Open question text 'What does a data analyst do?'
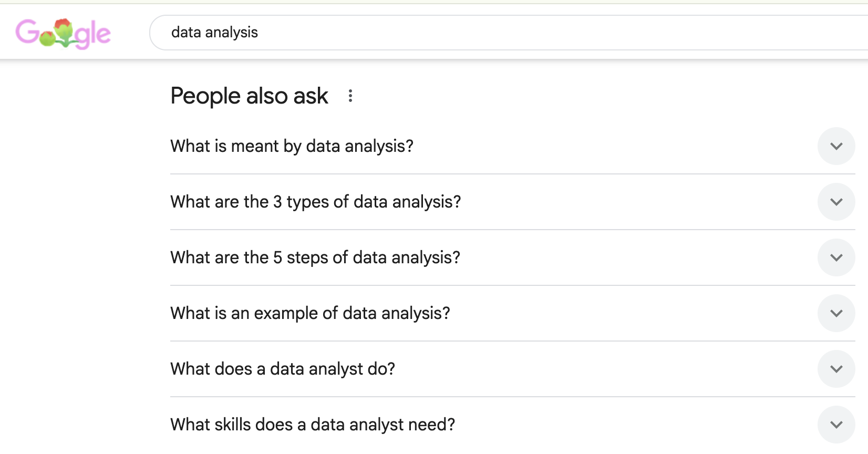This screenshot has height=454, width=868. tap(283, 369)
